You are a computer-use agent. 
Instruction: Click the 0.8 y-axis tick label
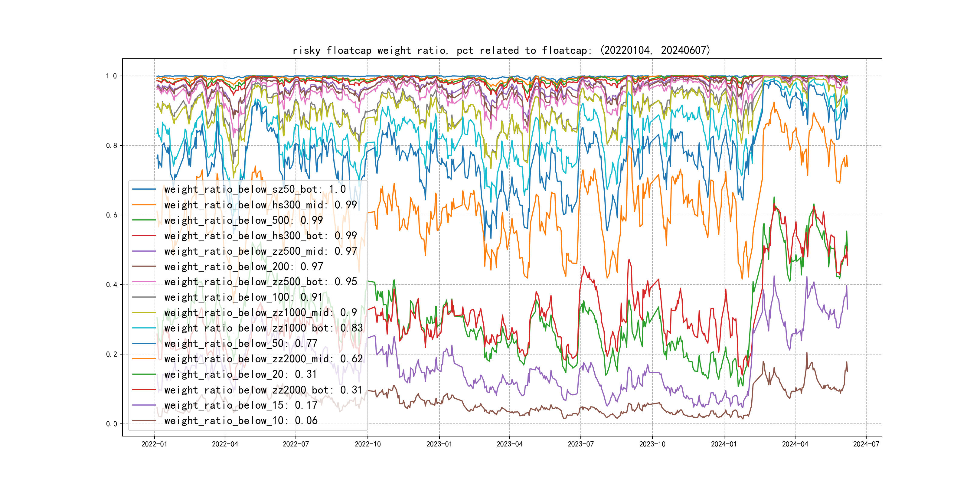click(x=112, y=146)
